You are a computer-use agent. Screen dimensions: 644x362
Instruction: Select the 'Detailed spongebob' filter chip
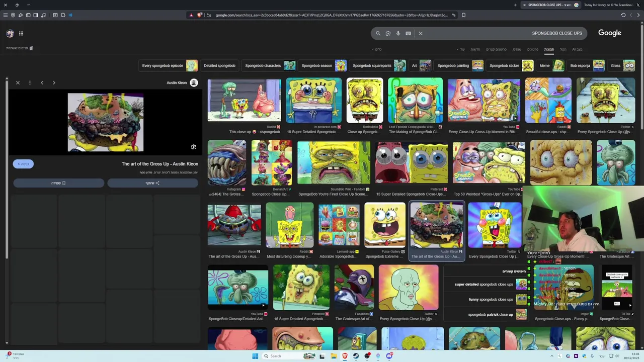pyautogui.click(x=219, y=65)
